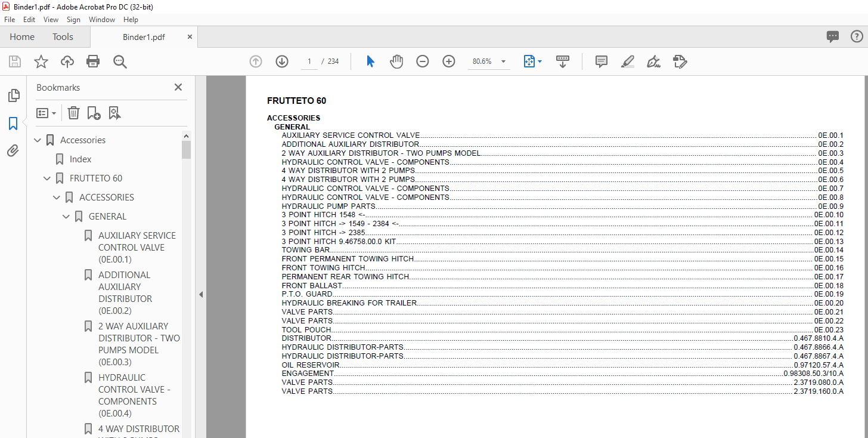Close the Bookmarks panel
Screen dimensions: 868x438
(x=178, y=87)
